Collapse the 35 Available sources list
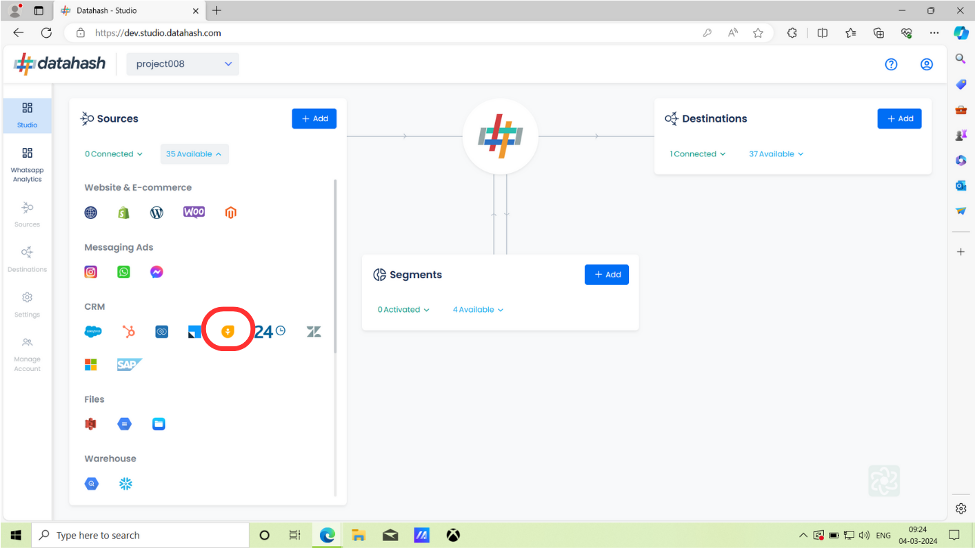Image resolution: width=977 pixels, height=550 pixels. pyautogui.click(x=194, y=154)
